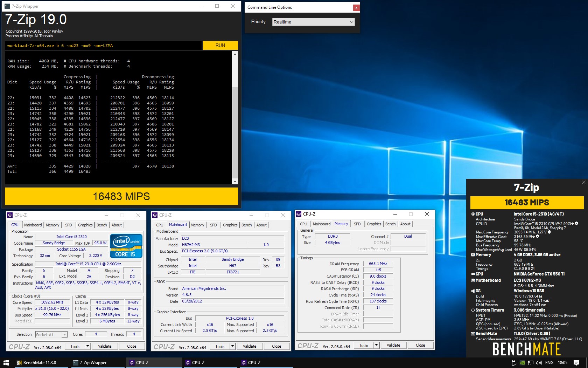
Task: Close the Command Line Options panel
Action: tap(356, 7)
